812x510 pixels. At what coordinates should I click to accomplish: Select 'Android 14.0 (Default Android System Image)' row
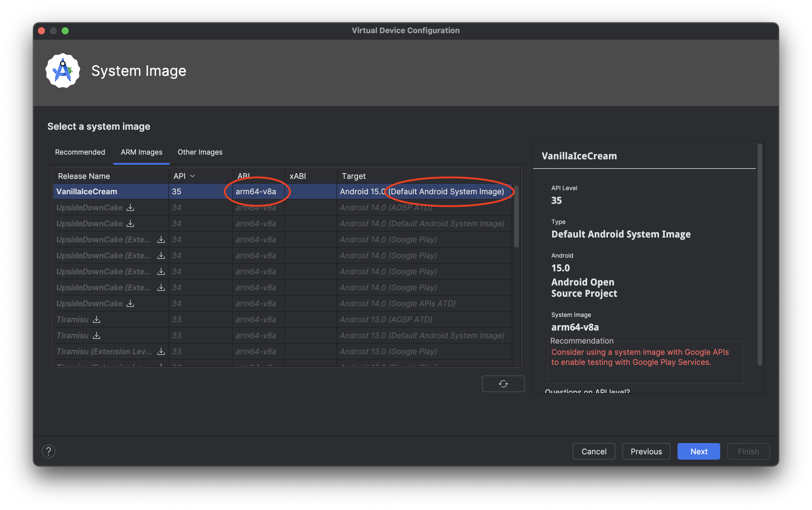pyautogui.click(x=283, y=223)
